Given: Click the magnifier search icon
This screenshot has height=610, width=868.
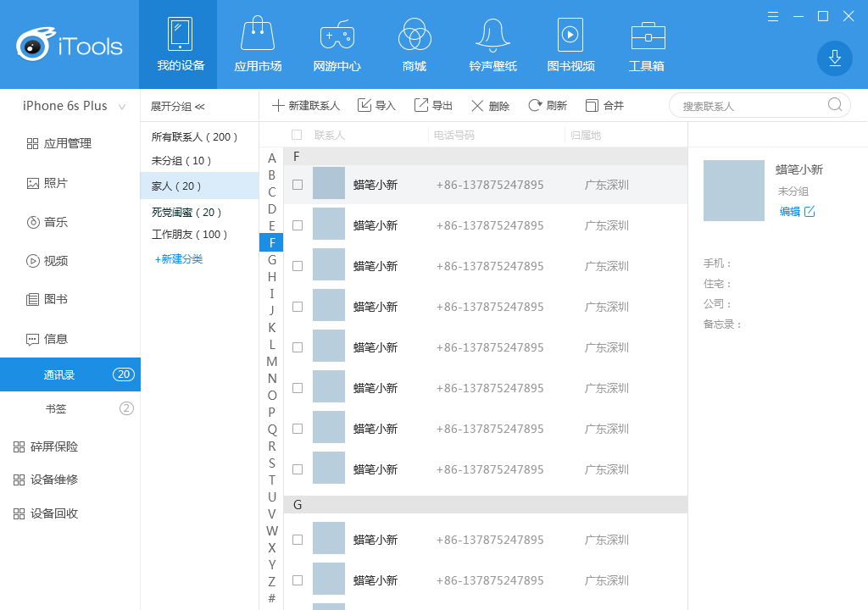Looking at the screenshot, I should (x=835, y=105).
